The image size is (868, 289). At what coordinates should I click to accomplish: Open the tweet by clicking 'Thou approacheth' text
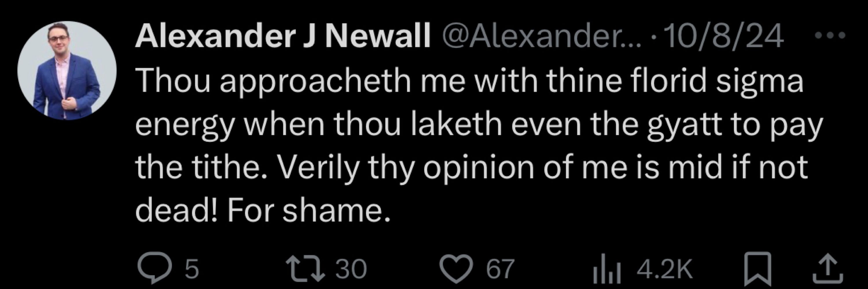(273, 82)
